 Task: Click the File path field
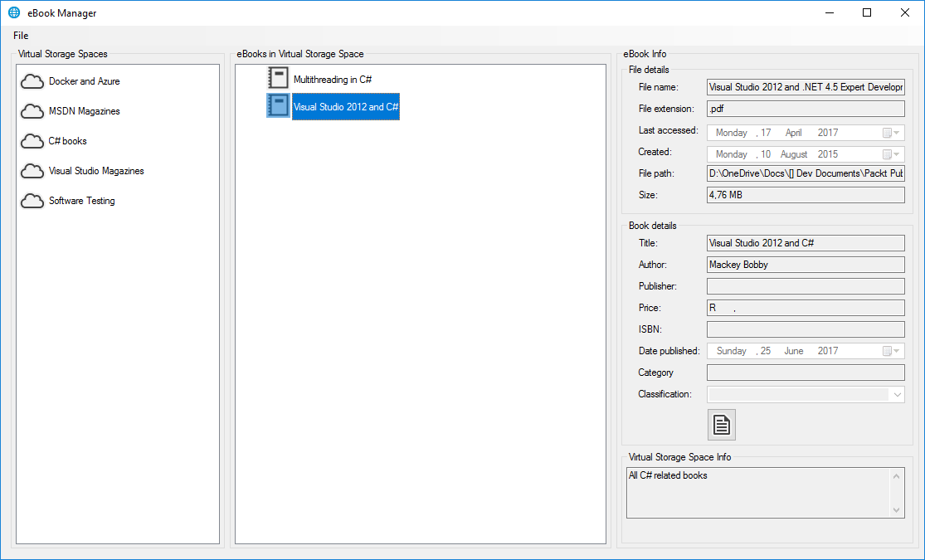[806, 173]
